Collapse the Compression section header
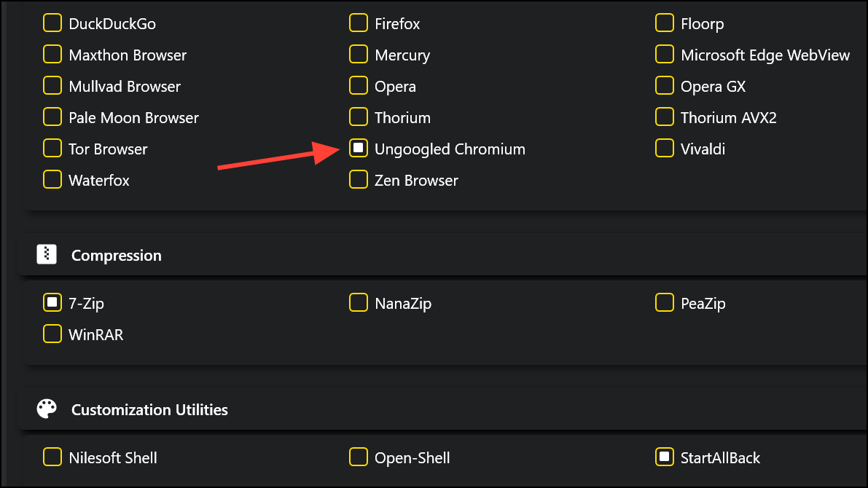 (443, 254)
